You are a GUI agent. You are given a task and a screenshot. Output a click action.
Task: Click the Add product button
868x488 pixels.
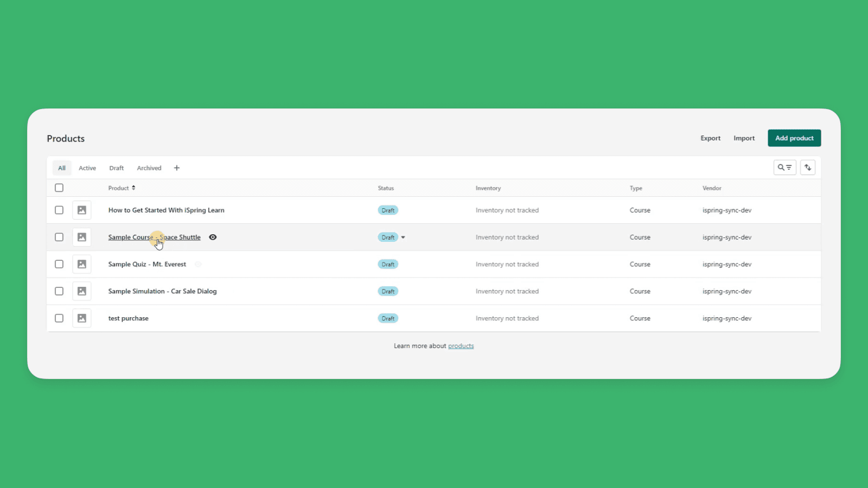click(x=794, y=138)
